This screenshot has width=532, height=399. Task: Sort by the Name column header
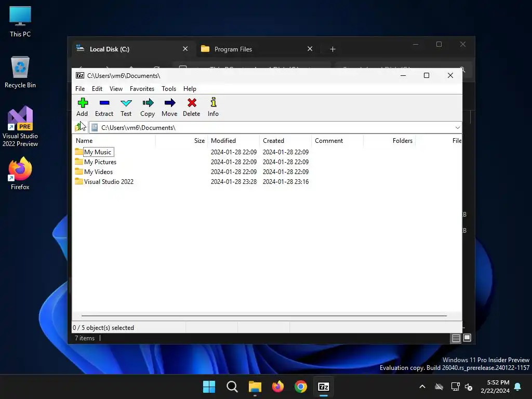[x=114, y=140]
